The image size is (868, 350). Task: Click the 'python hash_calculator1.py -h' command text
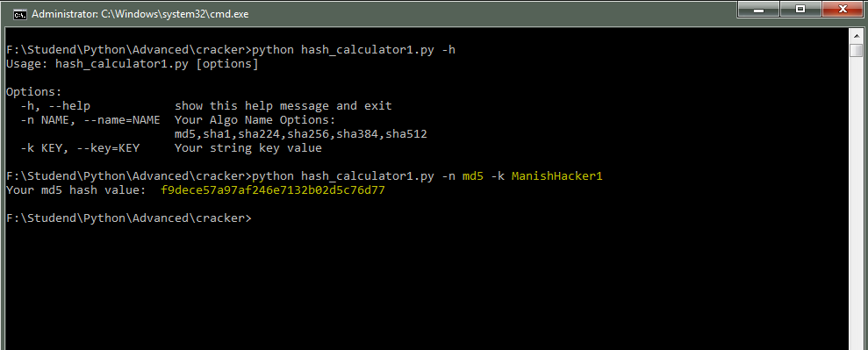353,50
